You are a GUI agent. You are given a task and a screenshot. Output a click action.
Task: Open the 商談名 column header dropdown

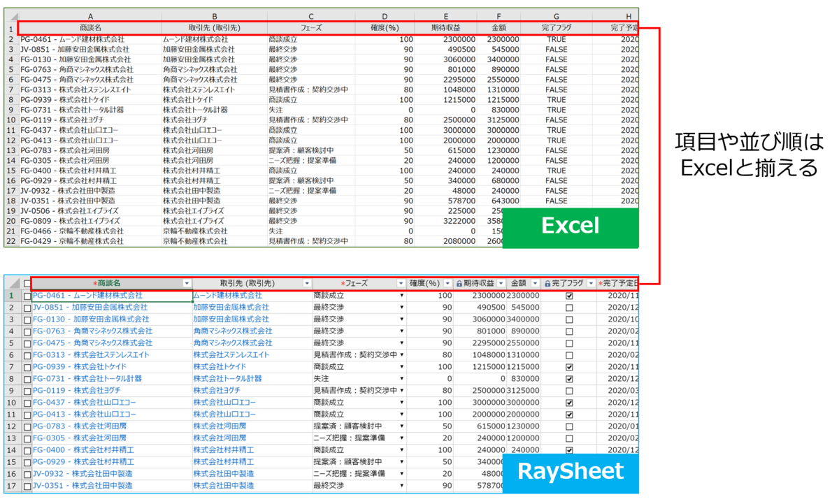187,282
